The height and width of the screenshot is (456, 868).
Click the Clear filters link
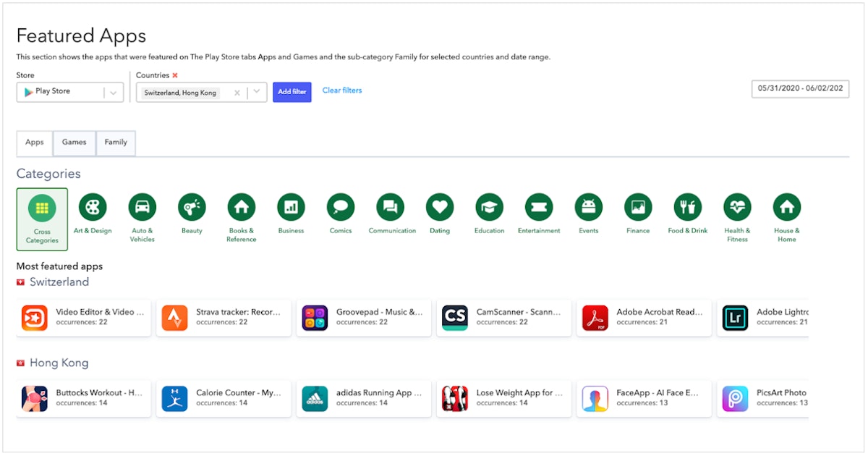pyautogui.click(x=342, y=90)
